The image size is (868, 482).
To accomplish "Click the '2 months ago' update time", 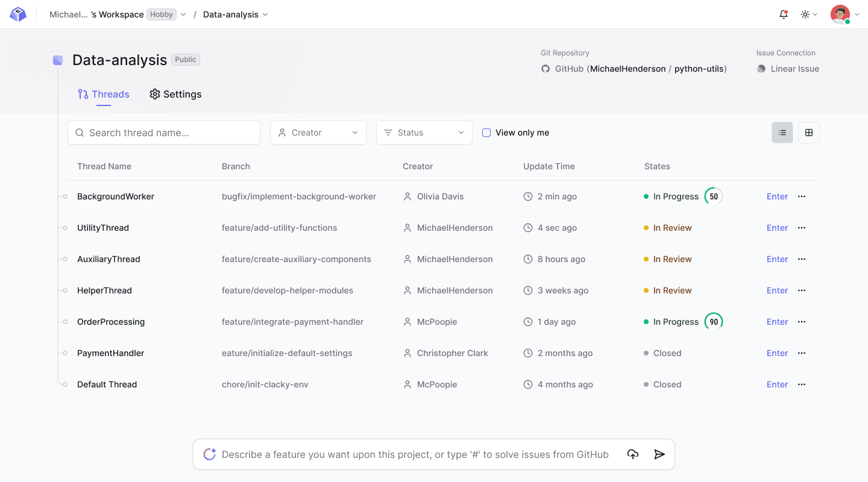I will (565, 353).
